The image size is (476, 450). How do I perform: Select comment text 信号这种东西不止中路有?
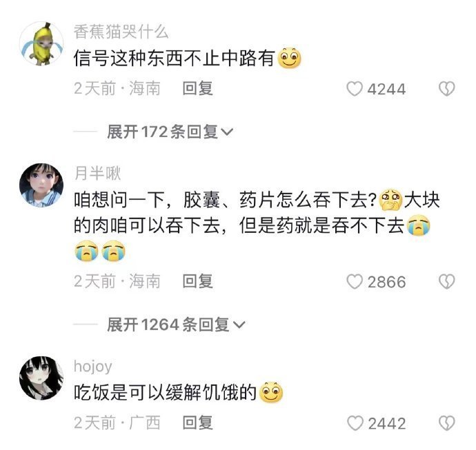pyautogui.click(x=175, y=58)
